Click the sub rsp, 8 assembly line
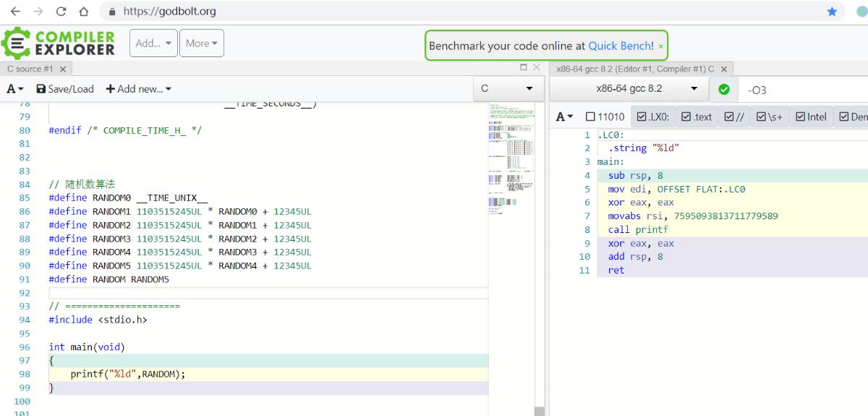The width and height of the screenshot is (868, 416). pyautogui.click(x=636, y=175)
